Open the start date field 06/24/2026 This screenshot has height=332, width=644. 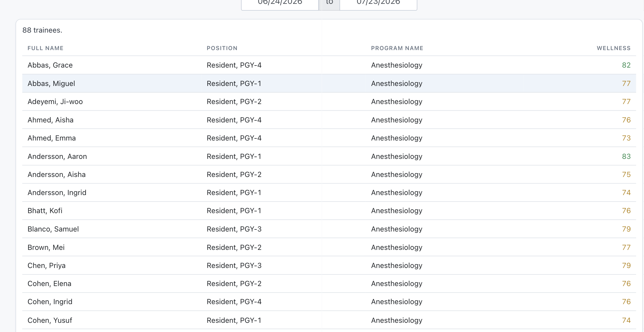coord(280,4)
